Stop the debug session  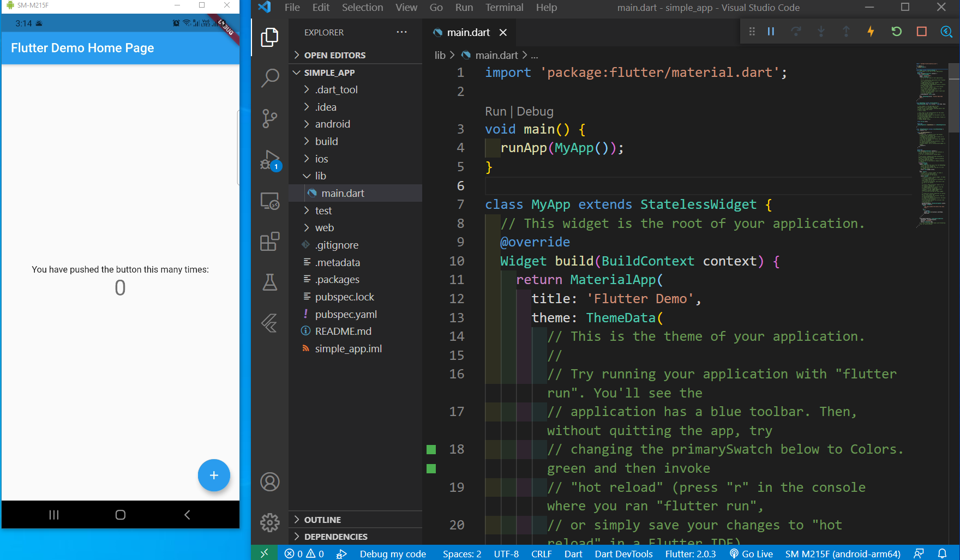pyautogui.click(x=922, y=32)
